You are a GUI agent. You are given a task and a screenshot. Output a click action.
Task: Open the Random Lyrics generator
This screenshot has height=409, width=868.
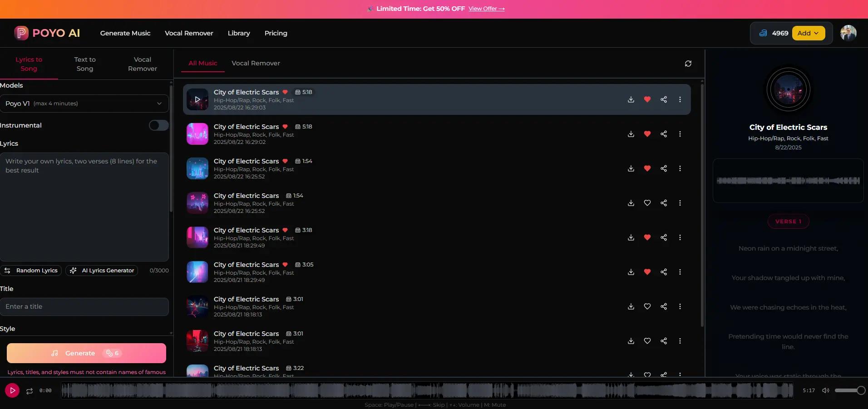click(x=32, y=270)
